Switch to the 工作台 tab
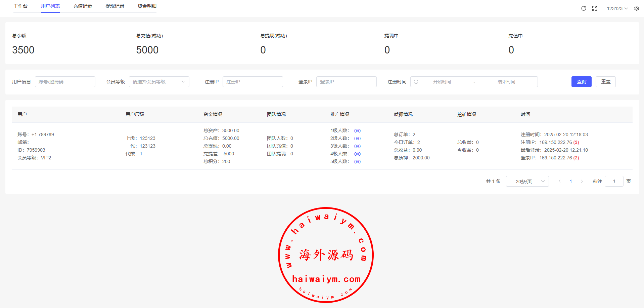This screenshot has height=308, width=644. click(20, 6)
